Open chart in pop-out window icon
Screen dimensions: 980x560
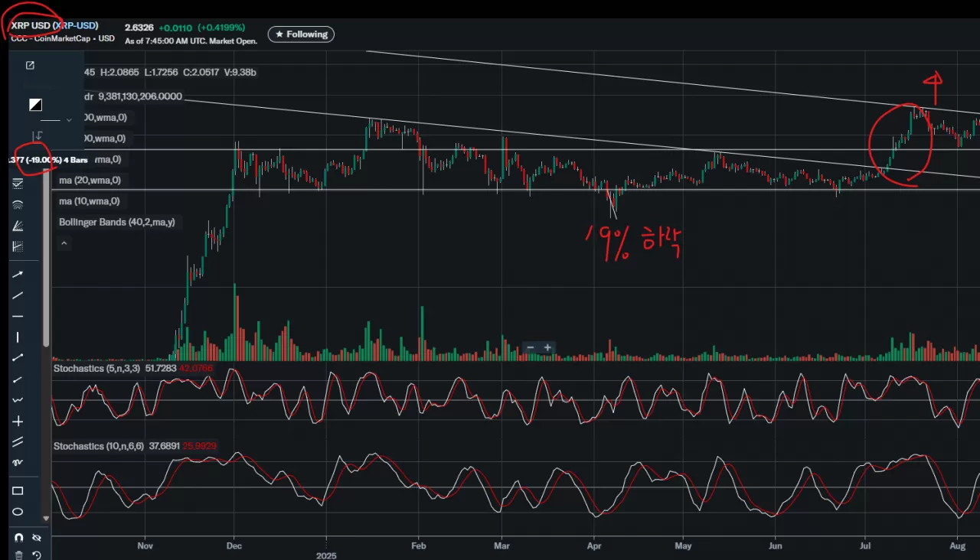point(30,66)
